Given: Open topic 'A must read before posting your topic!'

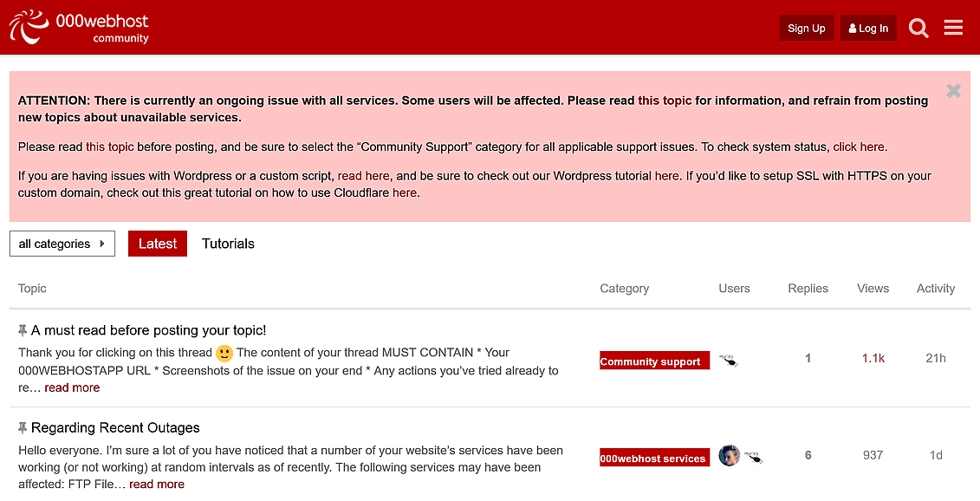Looking at the screenshot, I should tap(149, 330).
